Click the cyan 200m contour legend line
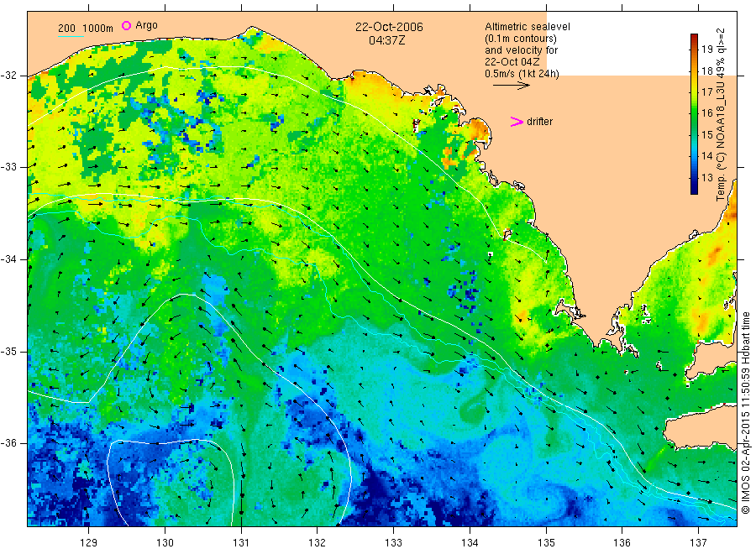756x554 pixels. coord(71,37)
